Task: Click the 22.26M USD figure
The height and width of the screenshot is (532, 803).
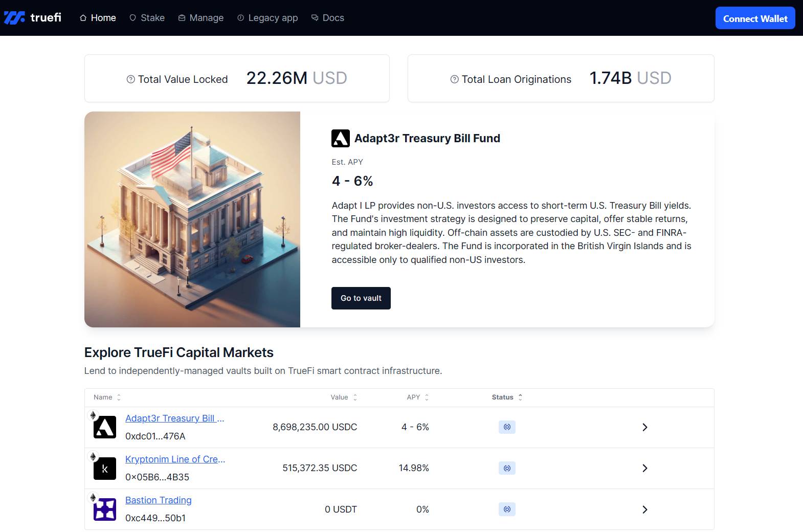Action: (297, 78)
